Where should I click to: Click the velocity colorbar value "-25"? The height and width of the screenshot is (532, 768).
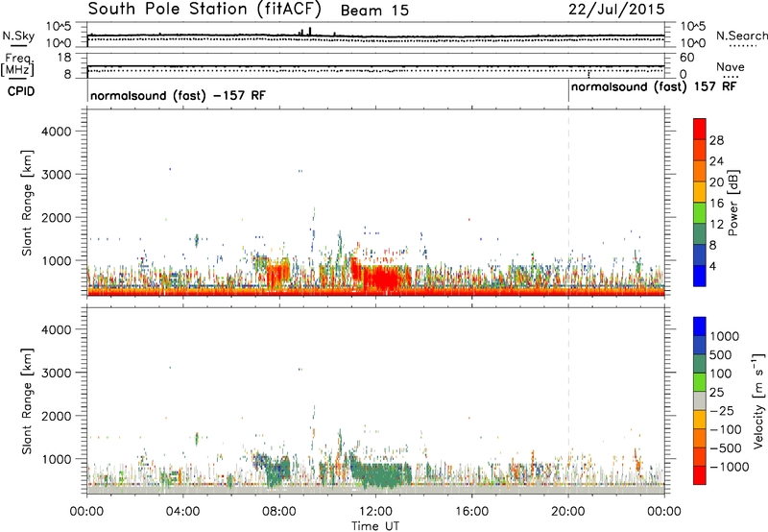(720, 411)
